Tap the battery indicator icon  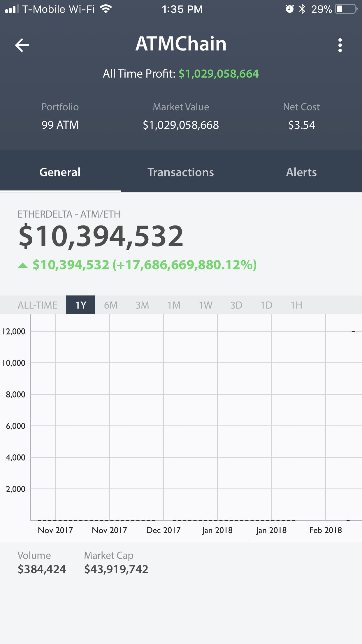point(346,9)
